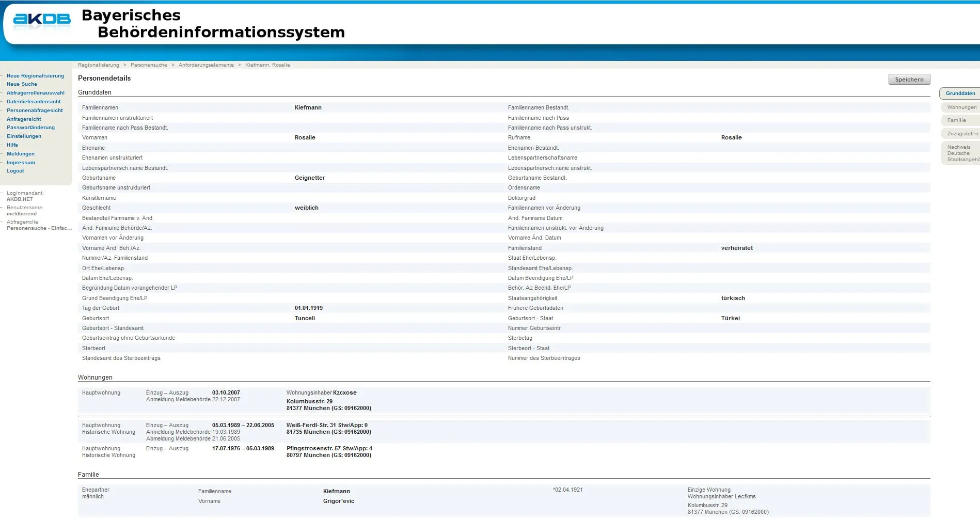This screenshot has width=980, height=519.
Task: Select the Zuzugsdaten tab
Action: (x=962, y=134)
